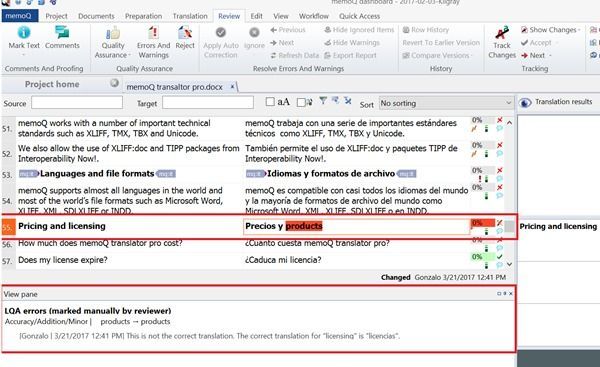Image resolution: width=600 pixels, height=367 pixels.
Task: Select segment '¿Caduca mi licencia?'
Action: (x=283, y=260)
